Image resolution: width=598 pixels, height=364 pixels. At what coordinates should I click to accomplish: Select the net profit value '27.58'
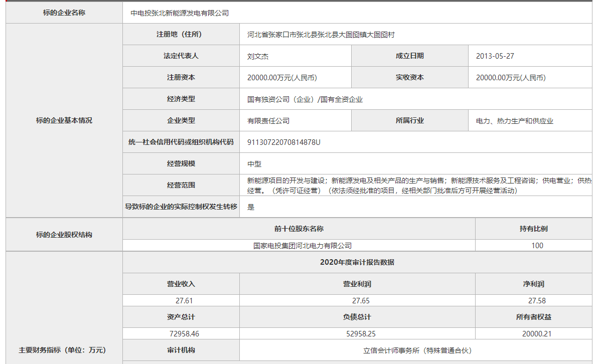(x=537, y=301)
